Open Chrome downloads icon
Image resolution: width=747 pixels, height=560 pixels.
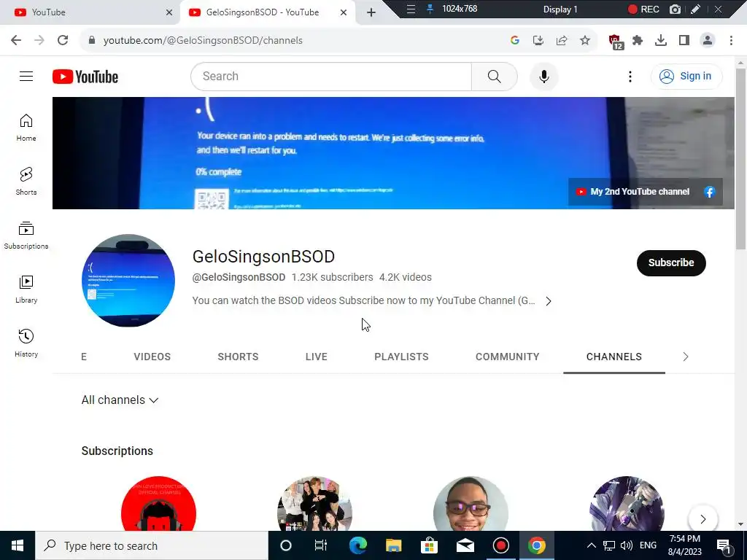click(661, 41)
